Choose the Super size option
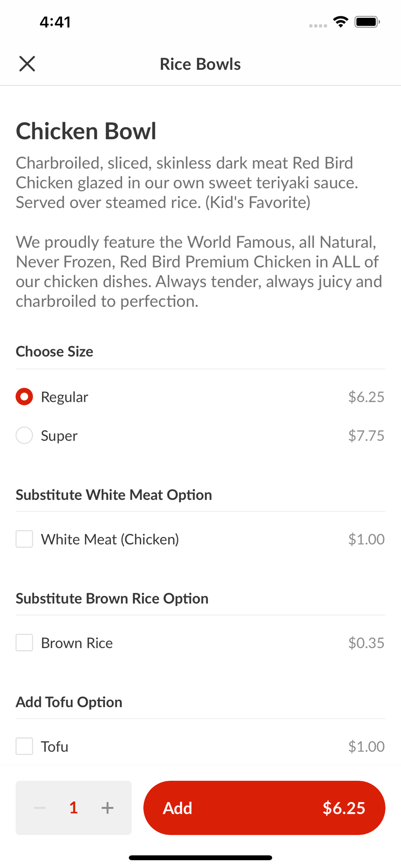This screenshot has width=401, height=868. [24, 435]
